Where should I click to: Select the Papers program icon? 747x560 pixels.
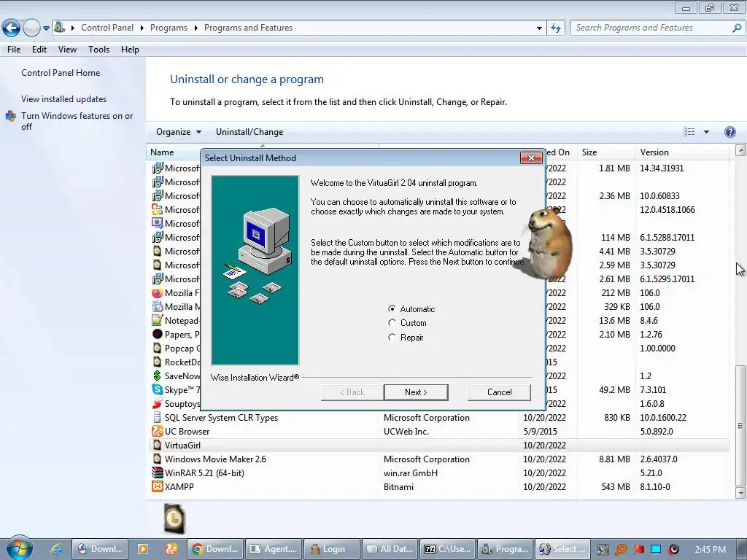coord(158,334)
